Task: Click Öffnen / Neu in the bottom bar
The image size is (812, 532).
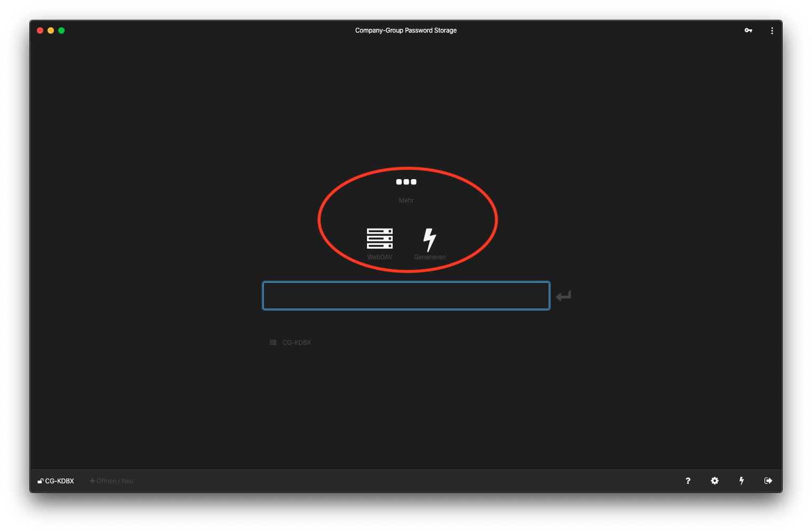Action: 111,481
